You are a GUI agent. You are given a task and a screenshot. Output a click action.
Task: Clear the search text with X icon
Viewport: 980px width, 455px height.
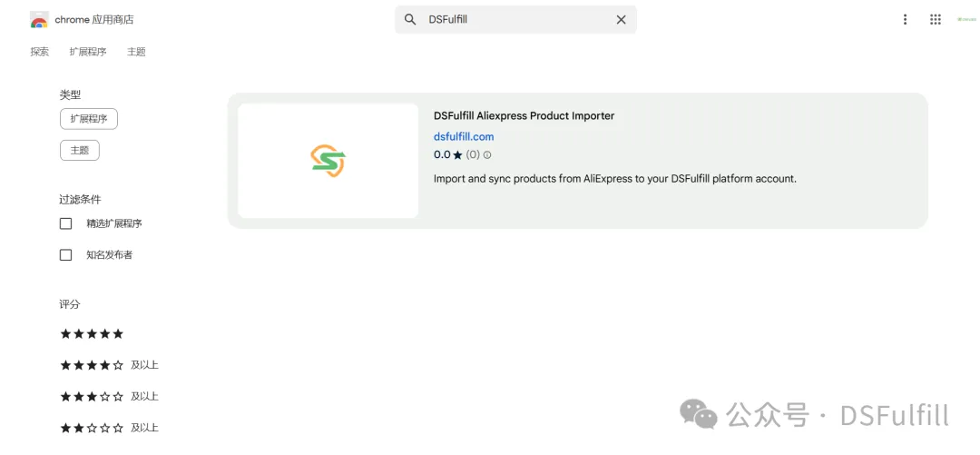pyautogui.click(x=622, y=20)
